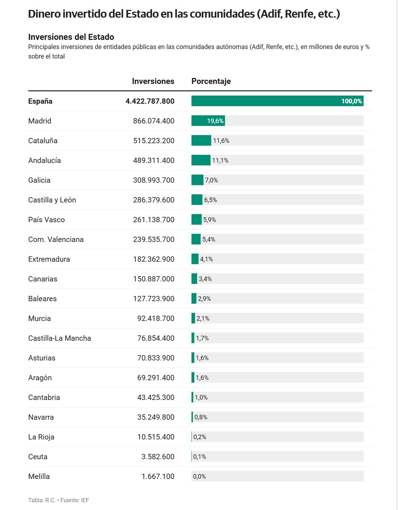The image size is (420, 510).
Task: Select the Andalucía row name
Action: point(44,160)
